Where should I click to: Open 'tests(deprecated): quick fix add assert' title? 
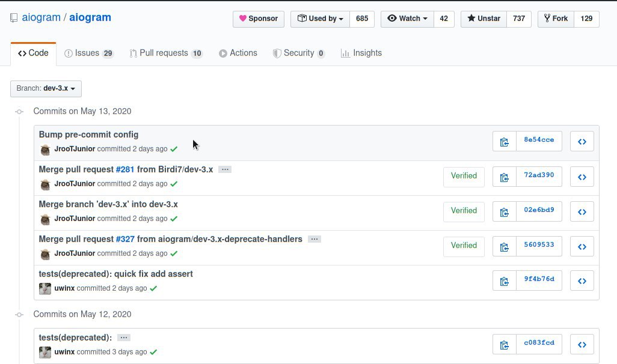click(x=115, y=274)
